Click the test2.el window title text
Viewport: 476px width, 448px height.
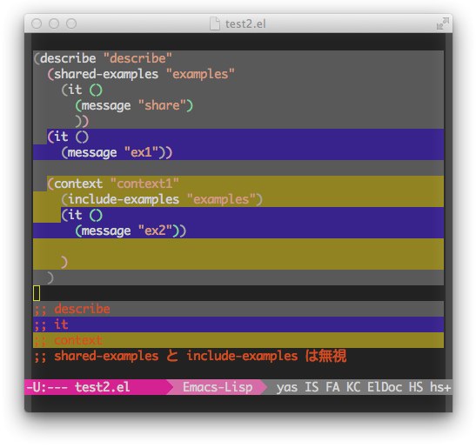point(245,23)
